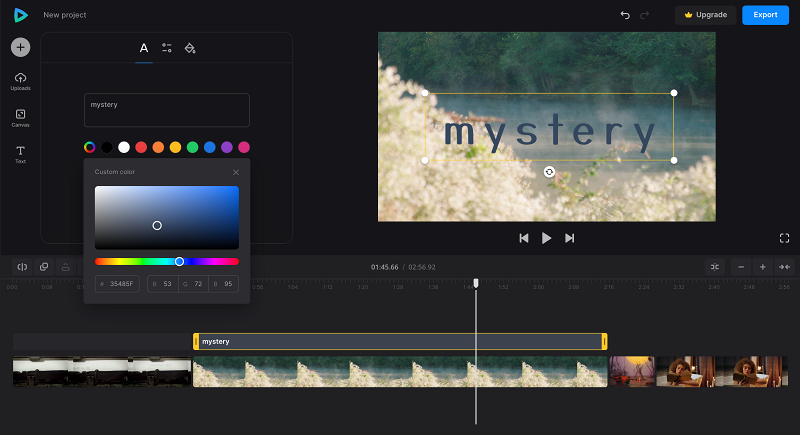Click the timeline snapping icon
The image size is (800, 435).
click(715, 267)
